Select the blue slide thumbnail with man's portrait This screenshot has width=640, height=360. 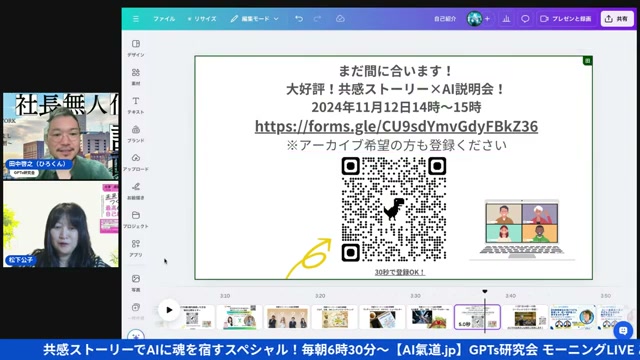click(573, 317)
